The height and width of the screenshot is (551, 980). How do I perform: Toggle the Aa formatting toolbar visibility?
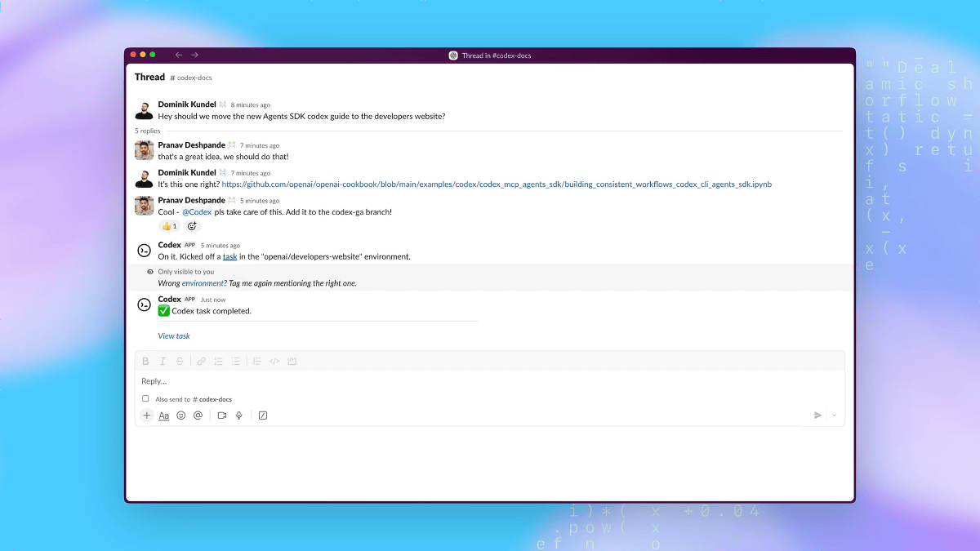pos(163,415)
